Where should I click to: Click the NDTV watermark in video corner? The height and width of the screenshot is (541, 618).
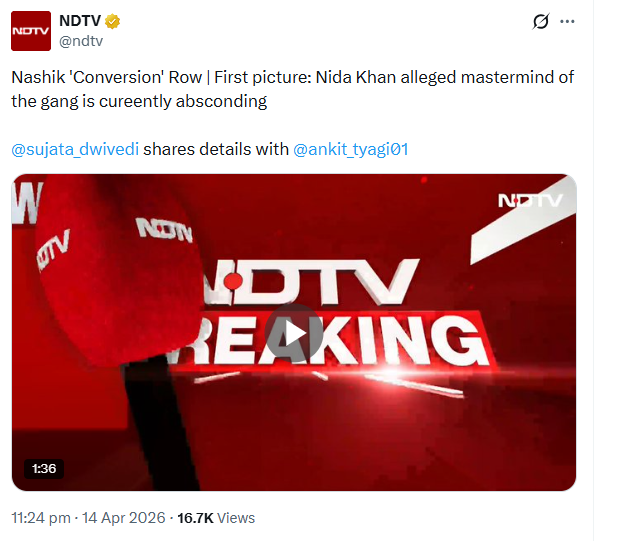tap(530, 200)
